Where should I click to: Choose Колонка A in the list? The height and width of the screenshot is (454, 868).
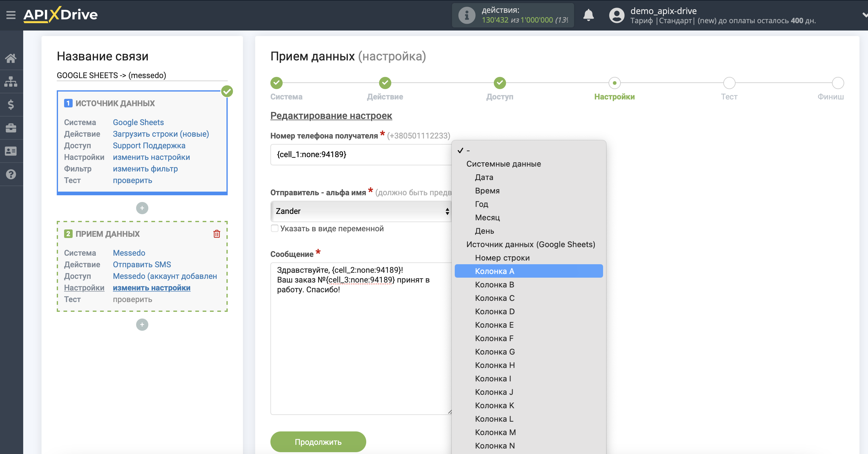point(529,271)
